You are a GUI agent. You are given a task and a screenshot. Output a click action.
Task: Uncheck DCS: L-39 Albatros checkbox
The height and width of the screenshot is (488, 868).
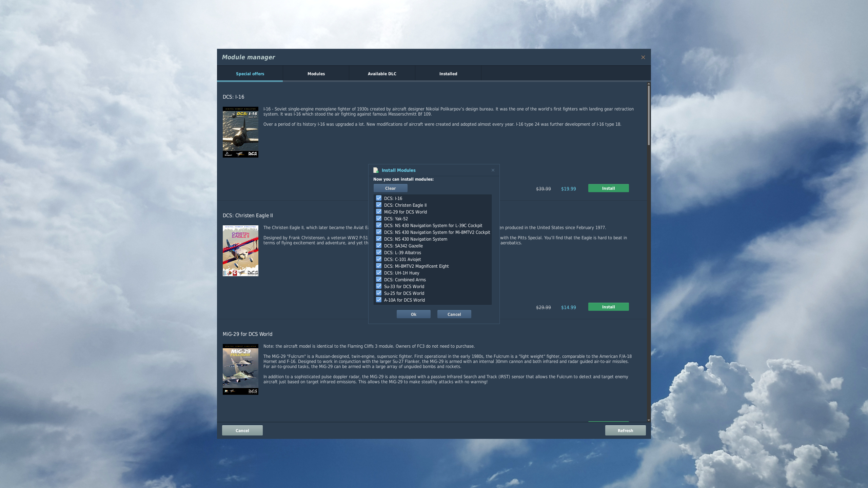click(379, 252)
